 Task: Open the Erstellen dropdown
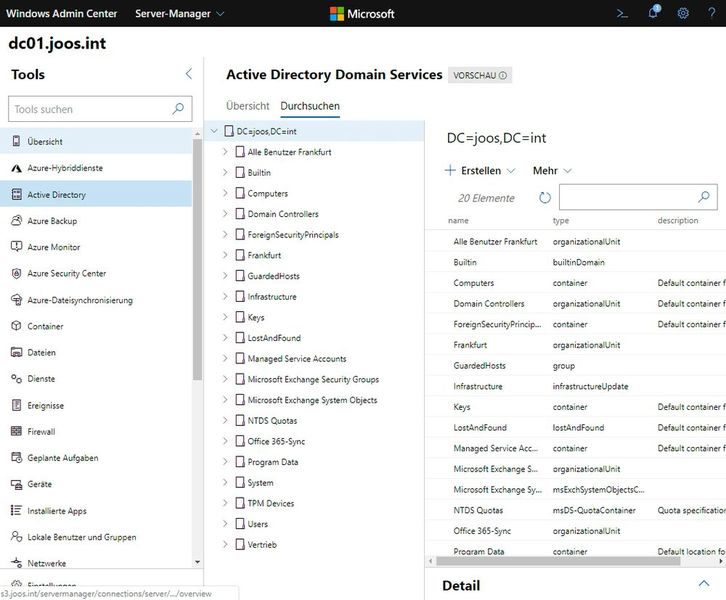[480, 170]
